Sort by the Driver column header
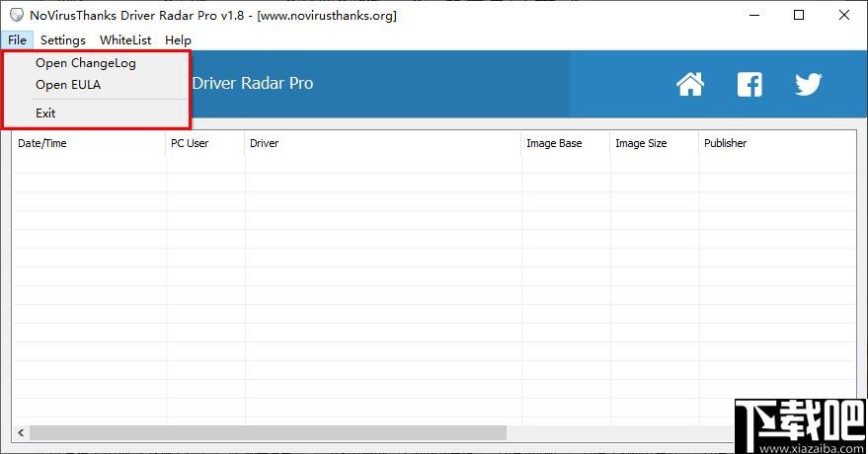This screenshot has height=454, width=868. pos(382,143)
